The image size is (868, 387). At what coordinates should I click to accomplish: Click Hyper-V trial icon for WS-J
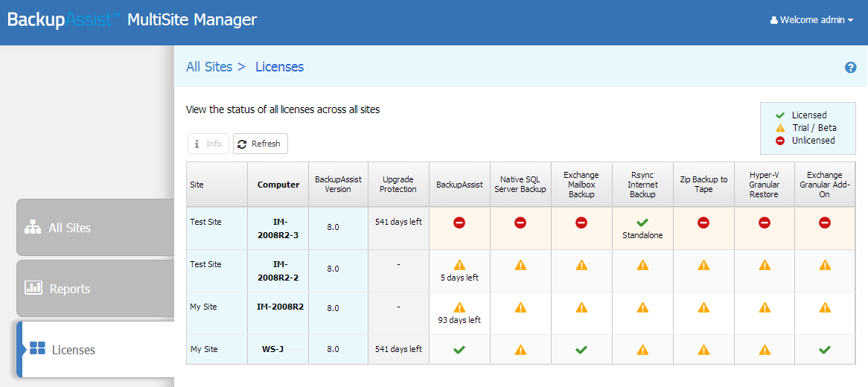(x=765, y=350)
